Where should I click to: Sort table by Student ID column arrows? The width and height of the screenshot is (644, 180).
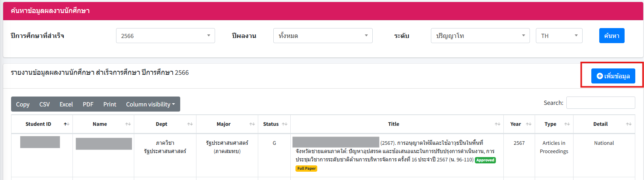click(x=66, y=124)
